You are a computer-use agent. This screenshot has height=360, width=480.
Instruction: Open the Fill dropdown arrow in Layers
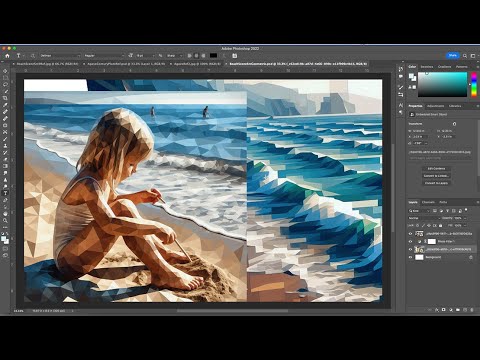pyautogui.click(x=465, y=226)
